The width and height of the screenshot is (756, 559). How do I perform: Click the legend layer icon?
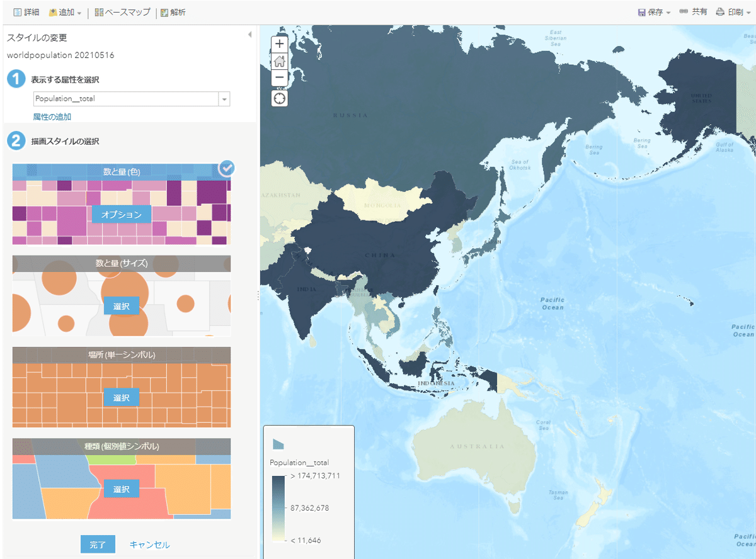coord(278,444)
